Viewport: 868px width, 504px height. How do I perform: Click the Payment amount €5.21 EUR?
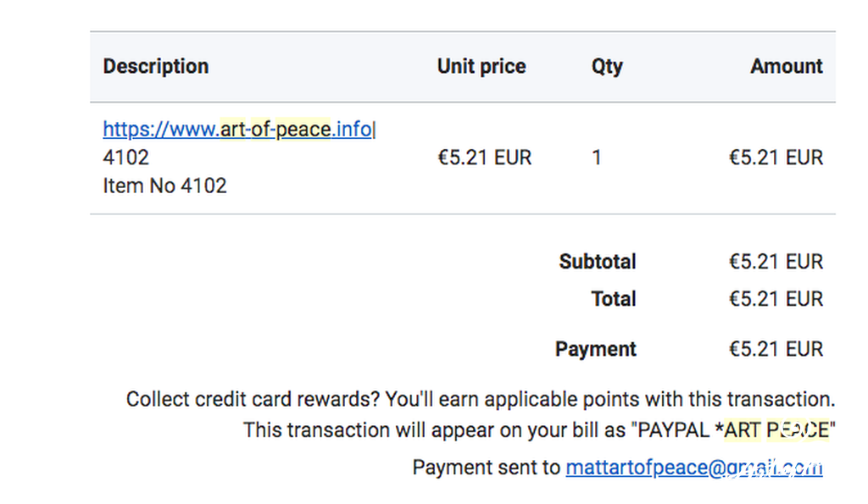click(x=776, y=349)
